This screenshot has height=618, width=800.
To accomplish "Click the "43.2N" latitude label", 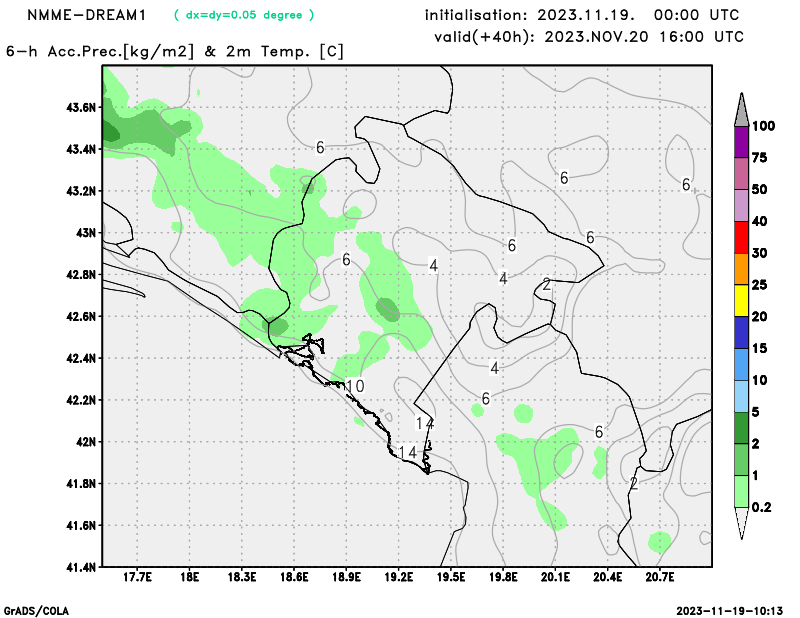I will pyautogui.click(x=81, y=191).
